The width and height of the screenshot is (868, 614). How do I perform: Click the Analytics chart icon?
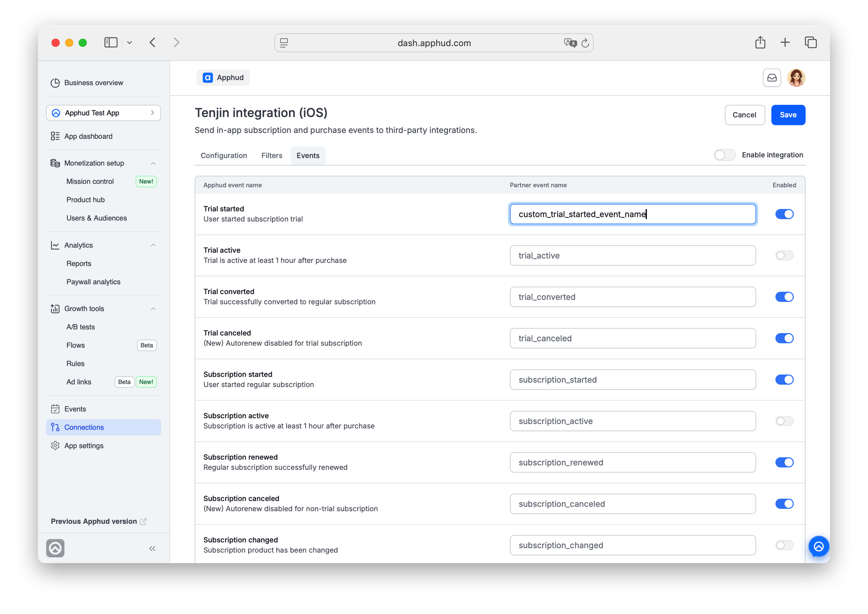tap(55, 245)
